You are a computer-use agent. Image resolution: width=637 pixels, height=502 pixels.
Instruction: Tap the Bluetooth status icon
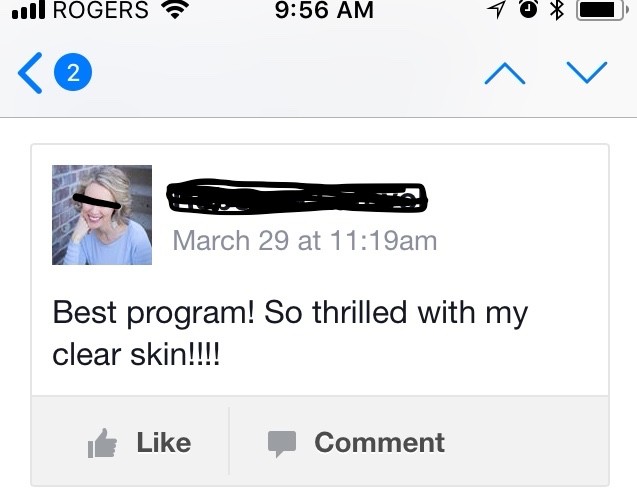(557, 9)
